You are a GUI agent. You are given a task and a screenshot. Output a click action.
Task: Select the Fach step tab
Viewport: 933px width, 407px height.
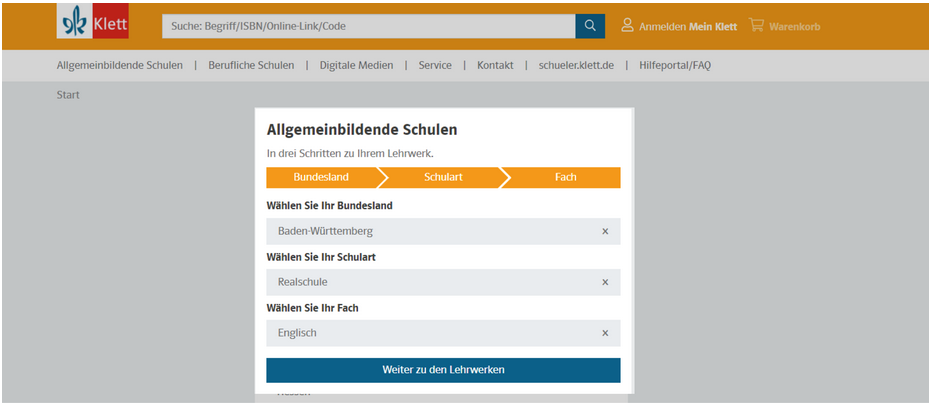(565, 177)
